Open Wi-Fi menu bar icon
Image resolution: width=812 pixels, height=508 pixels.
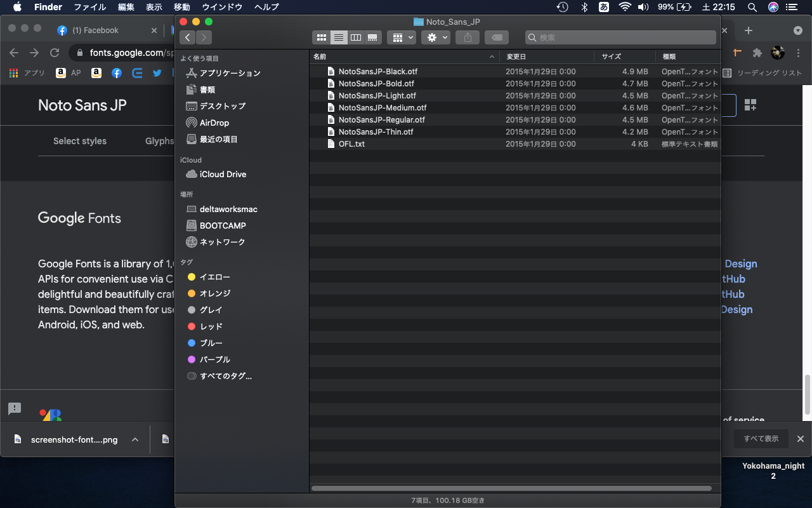(625, 7)
